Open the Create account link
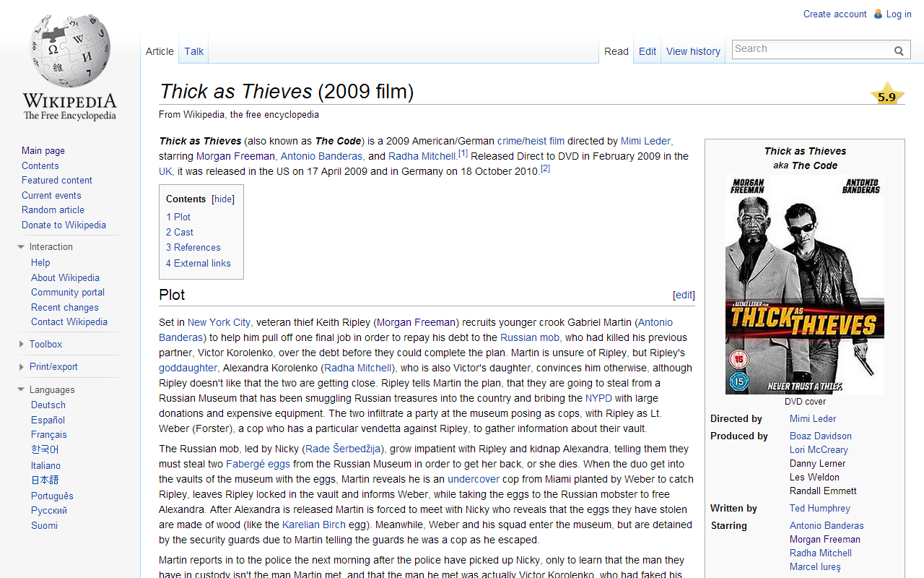The image size is (924, 578). (834, 14)
